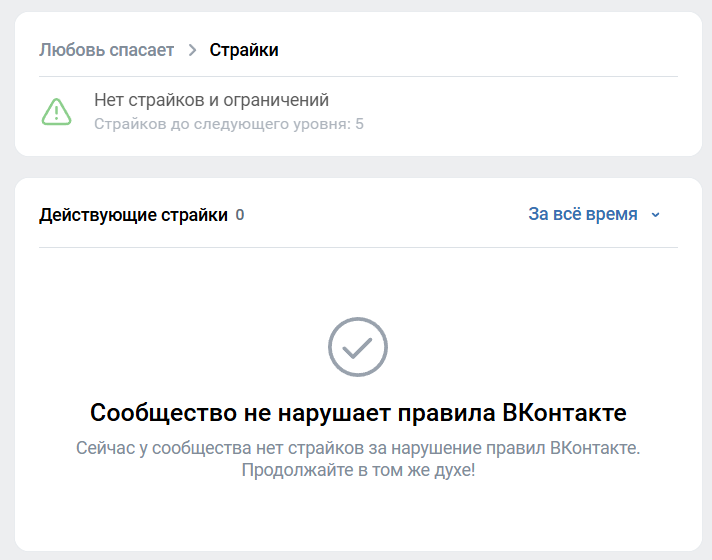Image resolution: width=712 pixels, height=560 pixels.
Task: Click the green warning triangle icon
Action: tap(57, 111)
